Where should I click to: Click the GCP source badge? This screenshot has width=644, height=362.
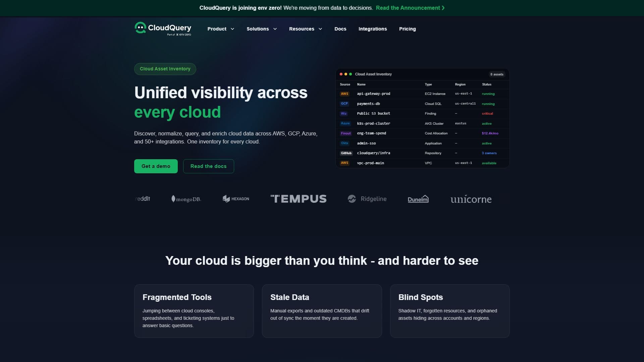(x=344, y=104)
